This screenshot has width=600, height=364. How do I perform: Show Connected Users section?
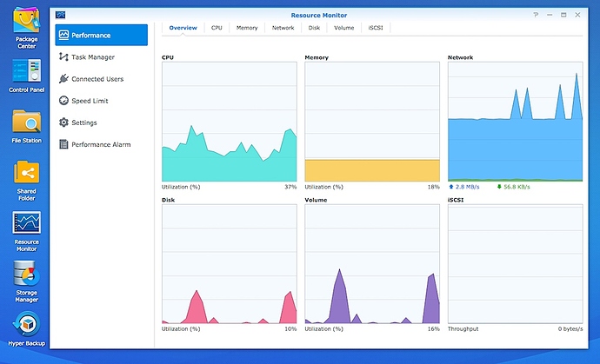coord(102,79)
